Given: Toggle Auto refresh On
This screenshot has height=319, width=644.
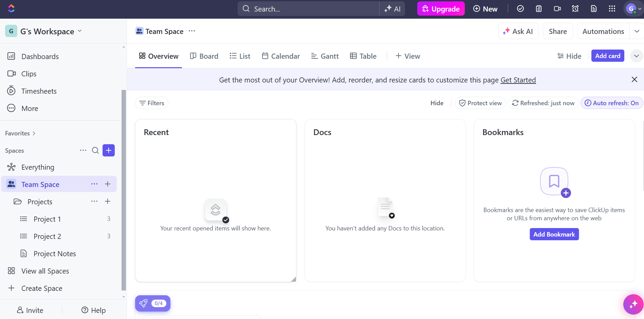Looking at the screenshot, I should (612, 103).
